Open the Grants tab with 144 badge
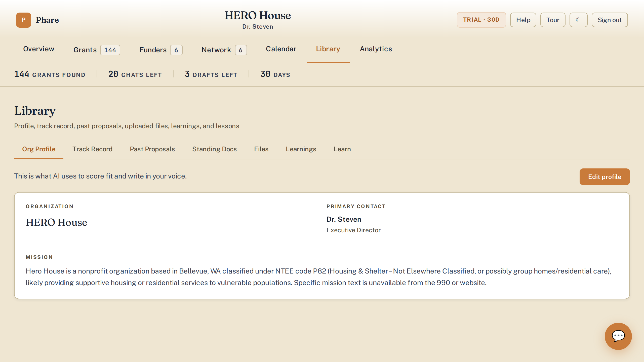Image resolution: width=644 pixels, height=362 pixels. coord(97,50)
